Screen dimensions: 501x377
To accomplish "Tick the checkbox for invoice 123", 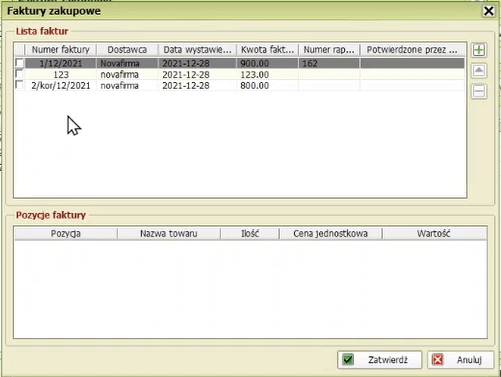I will 20,74.
